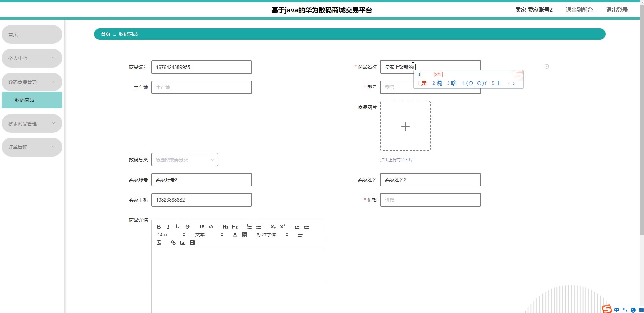Apply subscript formatting
Image resolution: width=644 pixels, height=313 pixels.
(x=273, y=227)
